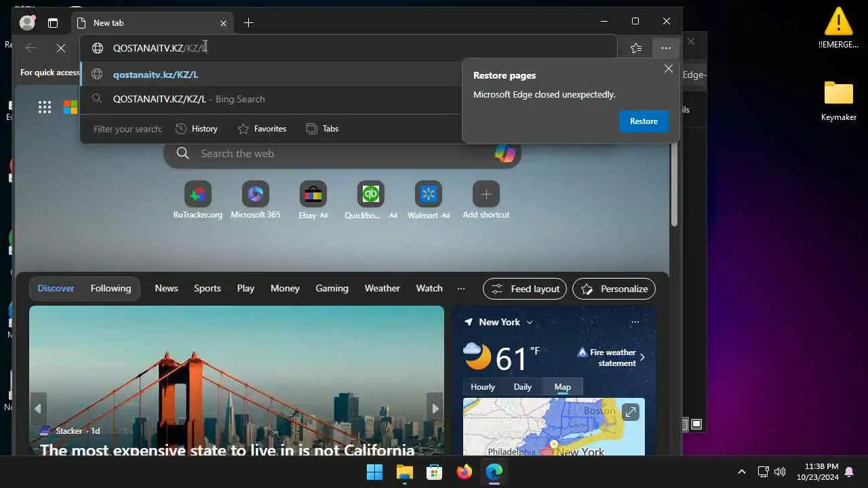868x488 pixels.
Task: Open the Watch category
Action: (x=429, y=288)
